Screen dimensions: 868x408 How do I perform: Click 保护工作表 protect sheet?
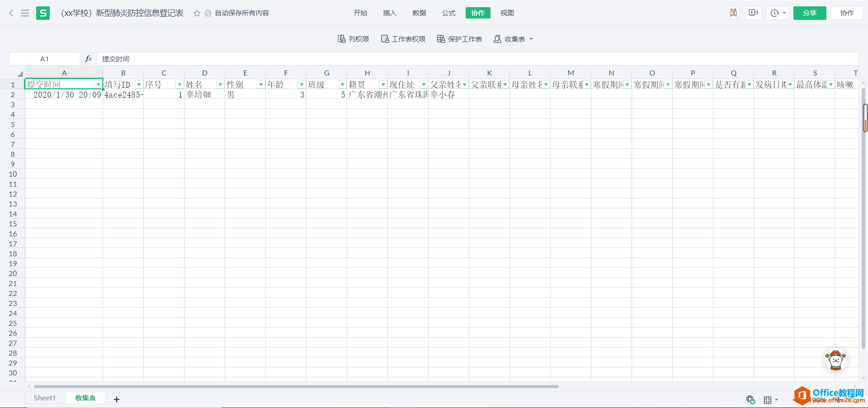point(459,39)
